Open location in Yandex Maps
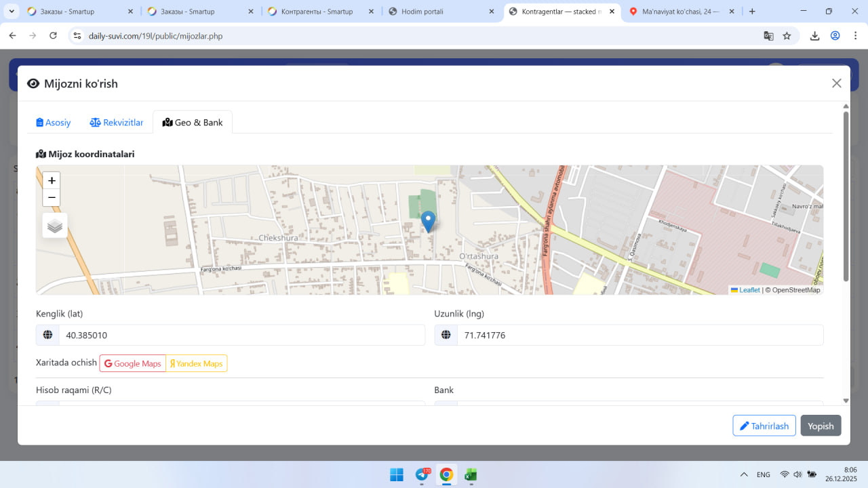Image resolution: width=868 pixels, height=488 pixels. (196, 364)
